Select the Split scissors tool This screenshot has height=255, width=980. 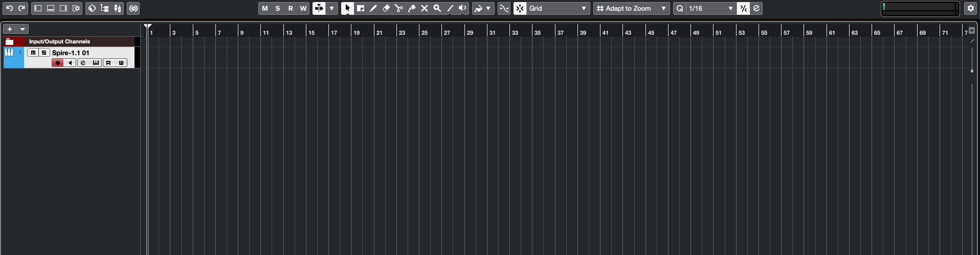tap(399, 8)
